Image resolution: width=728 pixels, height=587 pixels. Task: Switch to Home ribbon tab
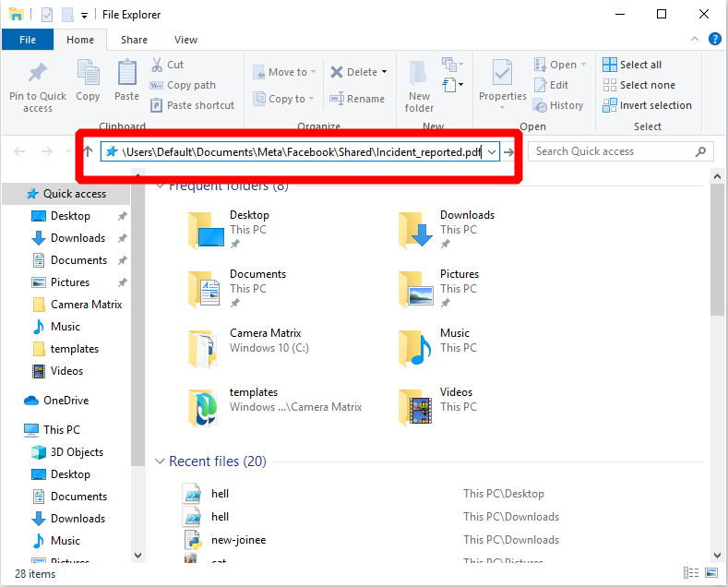[x=80, y=40]
